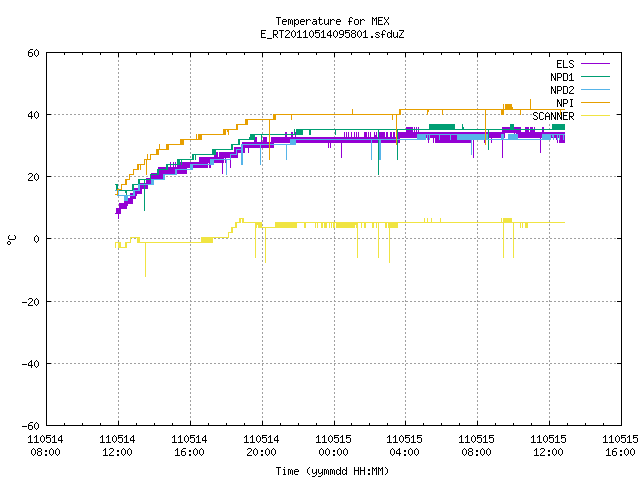Click the SCANNER legend label
Image resolution: width=640 pixels, height=480 pixels.
coord(553,116)
